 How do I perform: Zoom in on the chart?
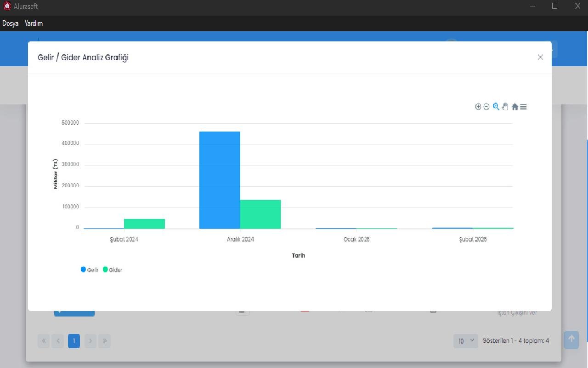[478, 107]
